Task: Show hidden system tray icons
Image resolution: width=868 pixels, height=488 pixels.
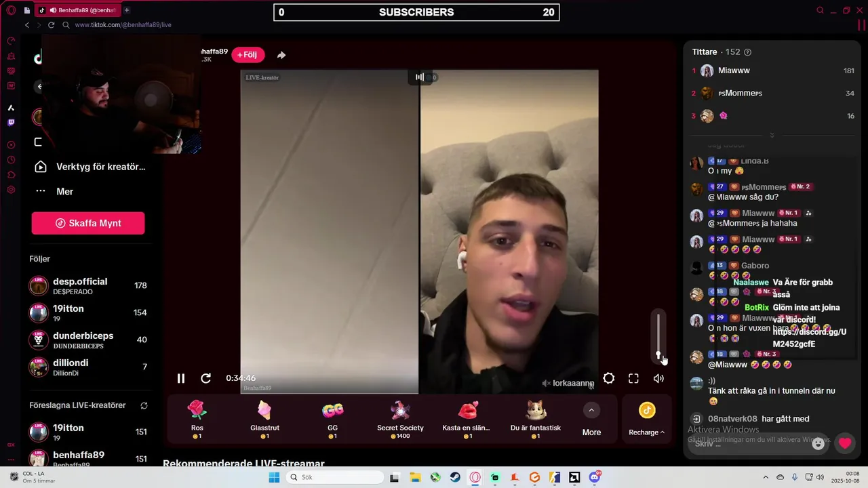Action: (766, 477)
